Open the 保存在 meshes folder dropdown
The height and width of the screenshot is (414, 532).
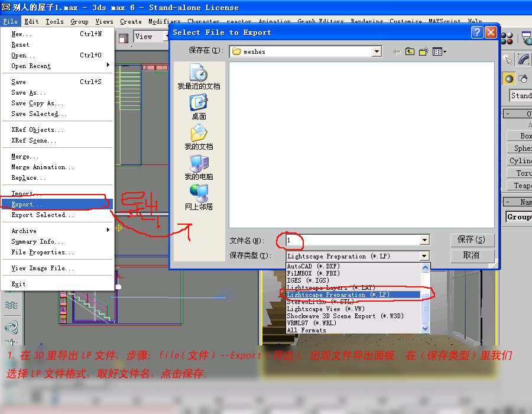377,51
